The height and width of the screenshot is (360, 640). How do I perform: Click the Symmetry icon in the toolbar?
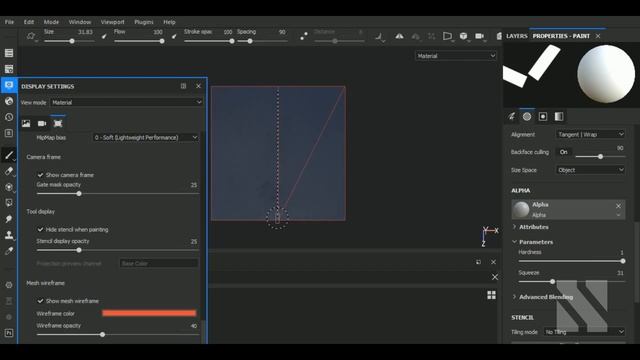tap(399, 36)
